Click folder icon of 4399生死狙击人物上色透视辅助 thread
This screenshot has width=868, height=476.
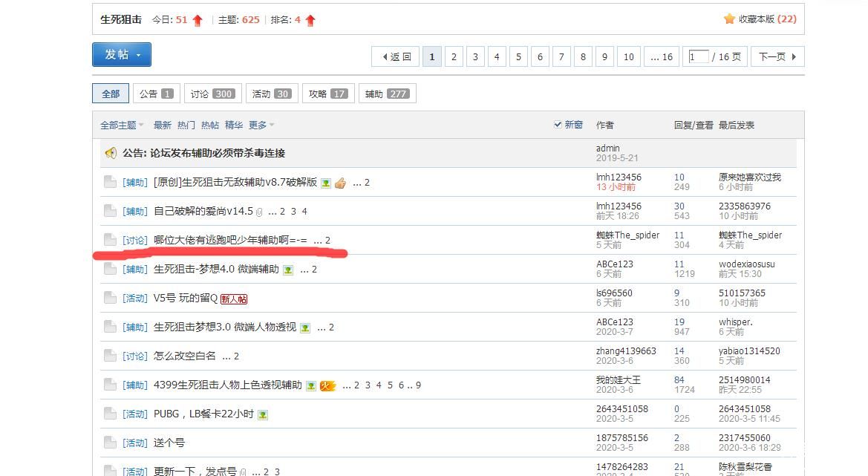[x=110, y=384]
